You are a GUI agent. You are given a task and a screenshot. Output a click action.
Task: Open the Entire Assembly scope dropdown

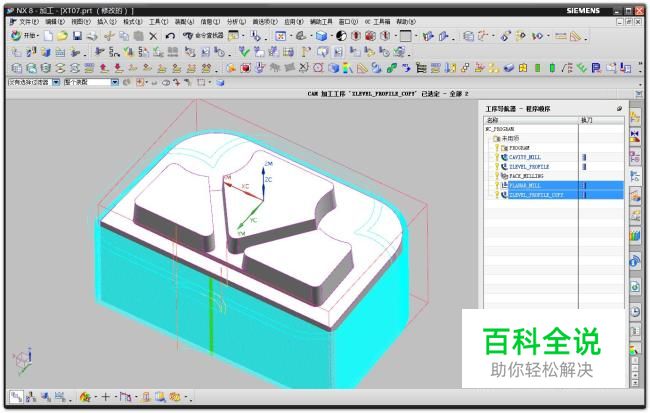[115, 82]
